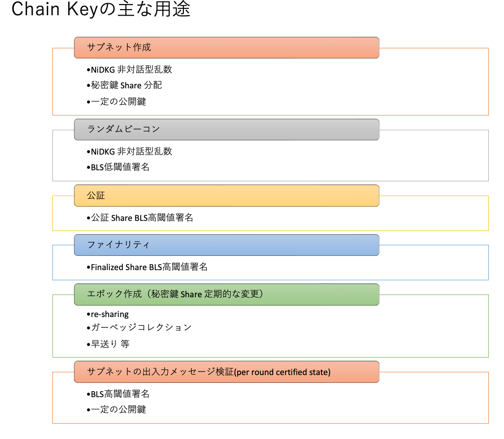This screenshot has width=504, height=439.
Task: Click the per round certified state text
Action: coord(282,372)
